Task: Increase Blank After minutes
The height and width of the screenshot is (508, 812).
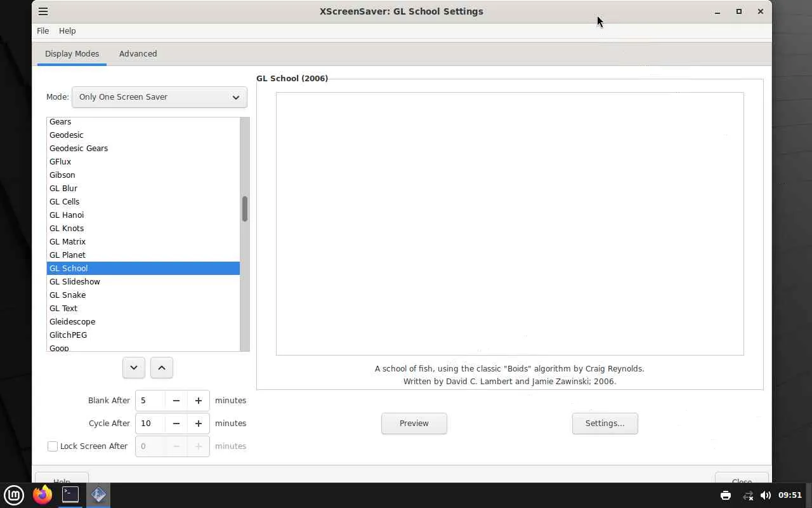Action: (x=199, y=401)
